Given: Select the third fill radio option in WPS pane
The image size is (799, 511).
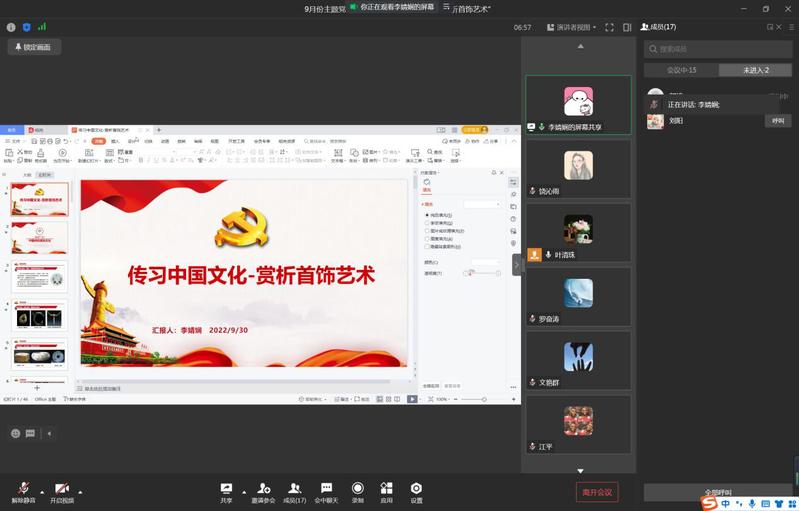Looking at the screenshot, I should point(427,231).
